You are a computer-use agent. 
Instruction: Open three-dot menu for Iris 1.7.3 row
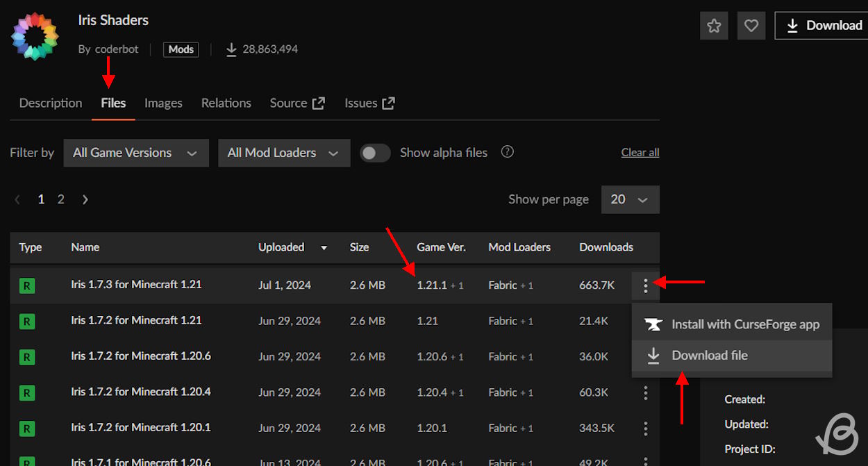tap(645, 285)
